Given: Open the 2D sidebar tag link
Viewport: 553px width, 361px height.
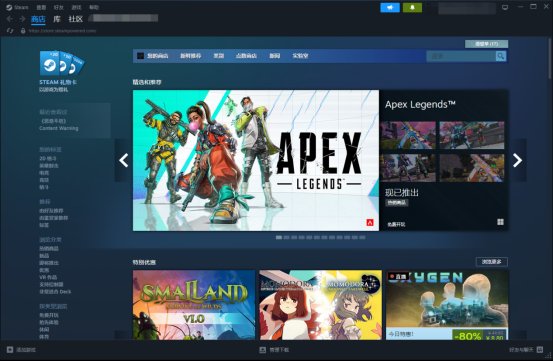Looking at the screenshot, I should point(48,158).
